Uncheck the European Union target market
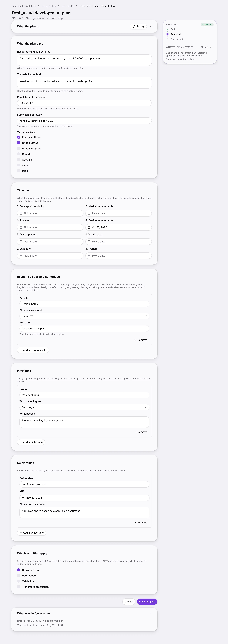This screenshot has width=228, height=644. click(x=19, y=137)
